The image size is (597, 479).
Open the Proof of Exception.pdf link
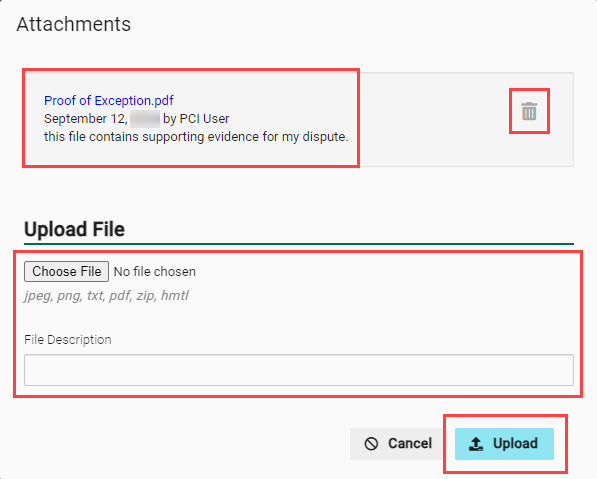(x=109, y=101)
